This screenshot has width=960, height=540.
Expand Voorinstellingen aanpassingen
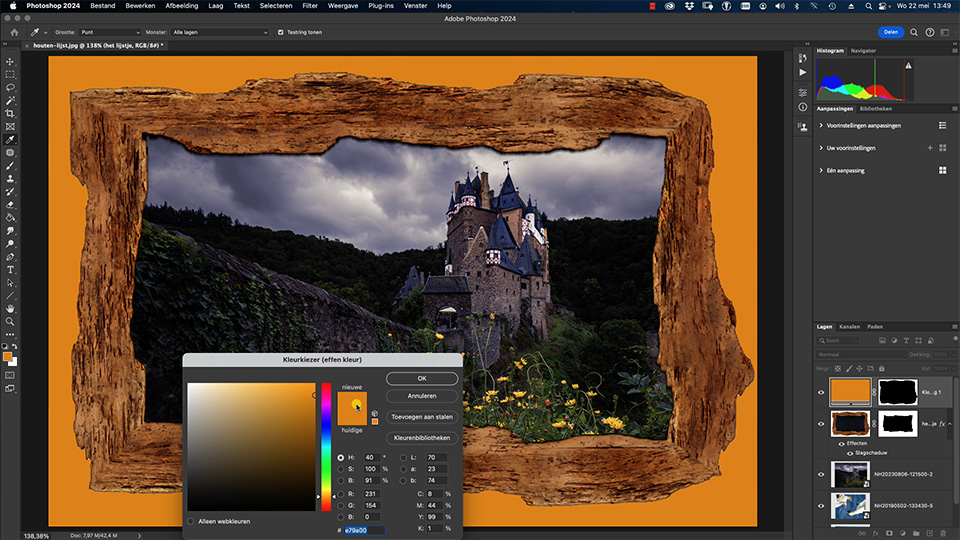[x=821, y=126]
